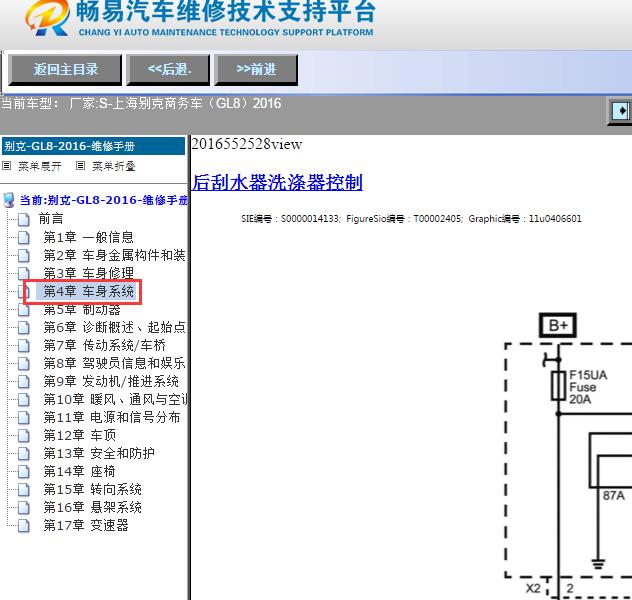Click the page icon beside 第5章
Image resolution: width=632 pixels, height=600 pixels.
pyautogui.click(x=23, y=310)
